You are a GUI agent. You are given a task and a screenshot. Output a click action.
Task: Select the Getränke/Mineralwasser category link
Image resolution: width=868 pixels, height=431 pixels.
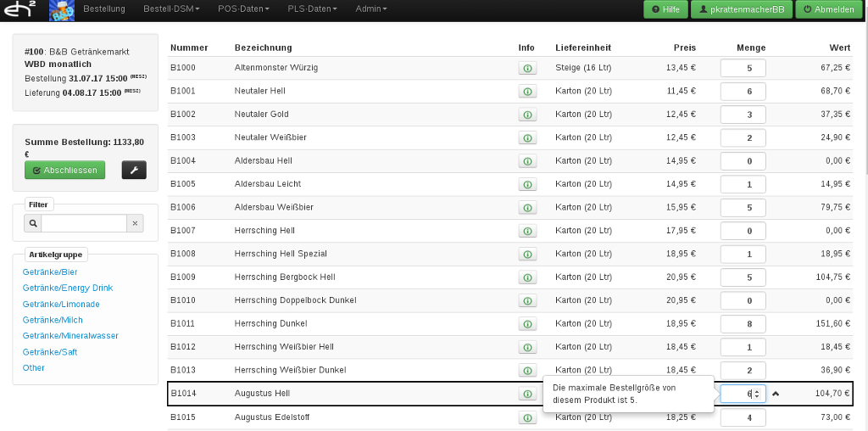coord(70,336)
